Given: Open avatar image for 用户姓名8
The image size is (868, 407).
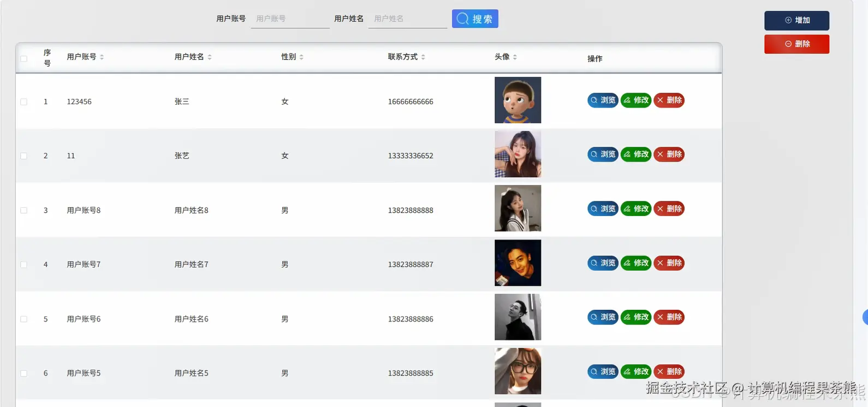Looking at the screenshot, I should click(518, 208).
